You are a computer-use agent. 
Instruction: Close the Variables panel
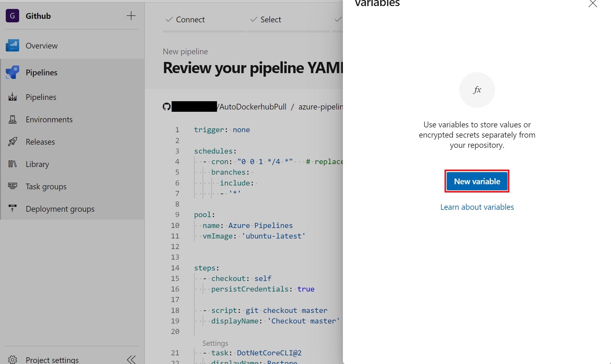593,4
